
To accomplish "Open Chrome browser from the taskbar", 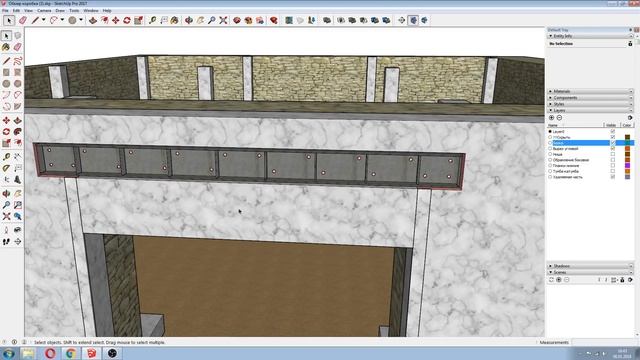I will point(71,353).
